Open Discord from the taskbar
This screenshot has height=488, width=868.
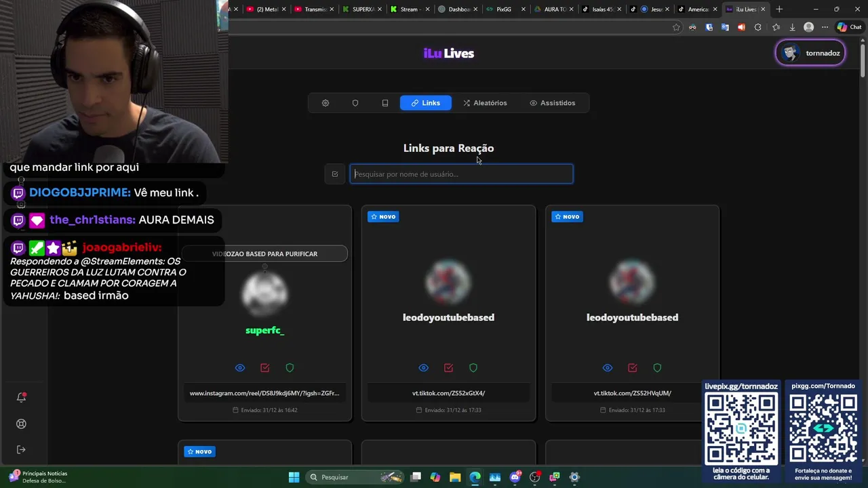point(515,477)
